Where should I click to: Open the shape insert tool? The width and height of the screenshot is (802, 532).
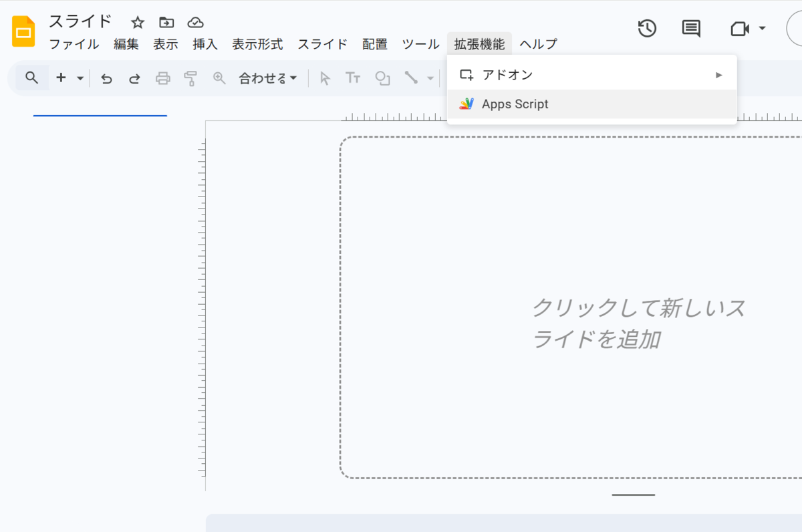click(382, 78)
